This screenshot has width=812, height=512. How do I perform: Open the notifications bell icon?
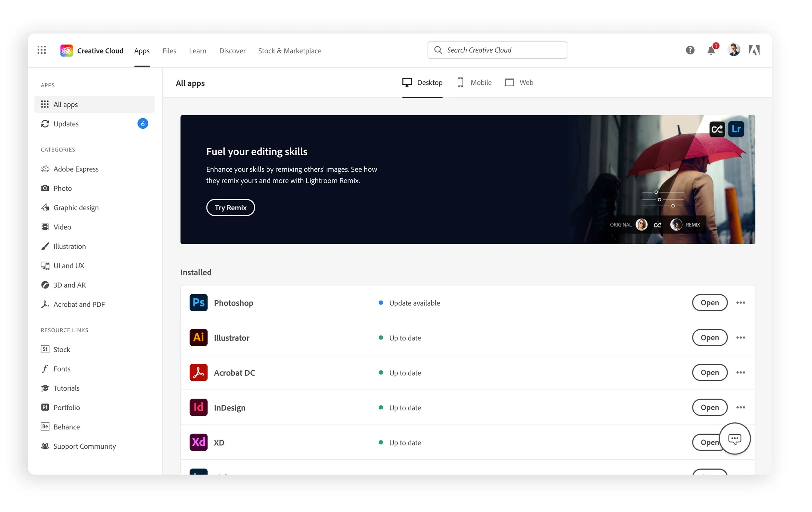point(711,50)
